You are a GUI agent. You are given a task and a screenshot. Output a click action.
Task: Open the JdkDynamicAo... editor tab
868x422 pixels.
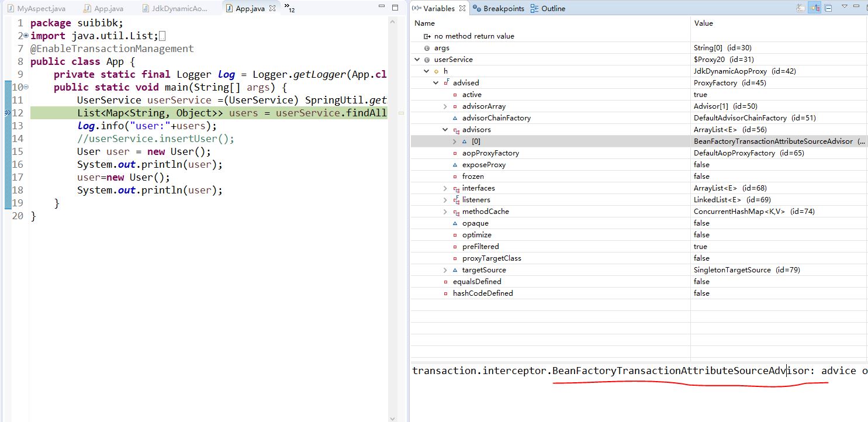[x=174, y=9]
